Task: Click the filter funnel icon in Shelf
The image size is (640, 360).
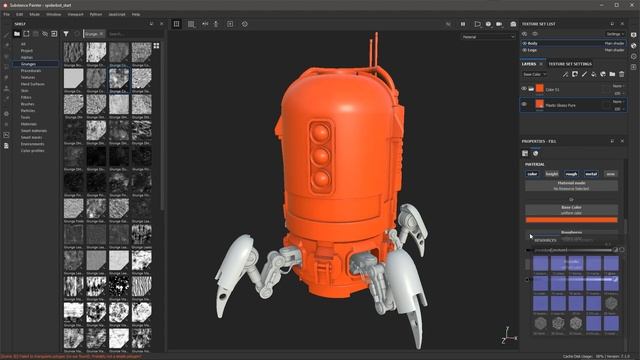Action: tap(66, 34)
